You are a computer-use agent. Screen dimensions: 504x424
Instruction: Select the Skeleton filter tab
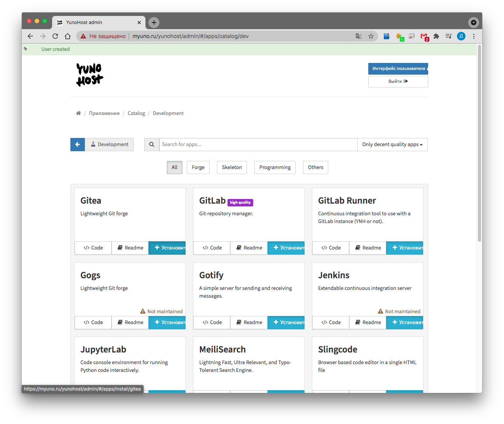tap(232, 168)
